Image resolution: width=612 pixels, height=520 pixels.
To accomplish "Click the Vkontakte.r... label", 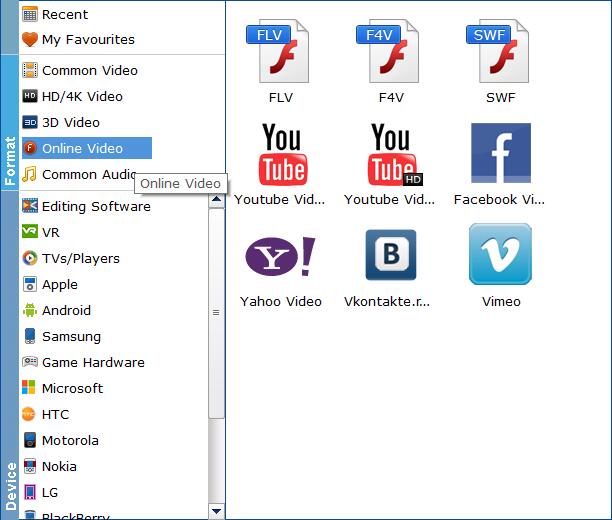I will [x=387, y=301].
